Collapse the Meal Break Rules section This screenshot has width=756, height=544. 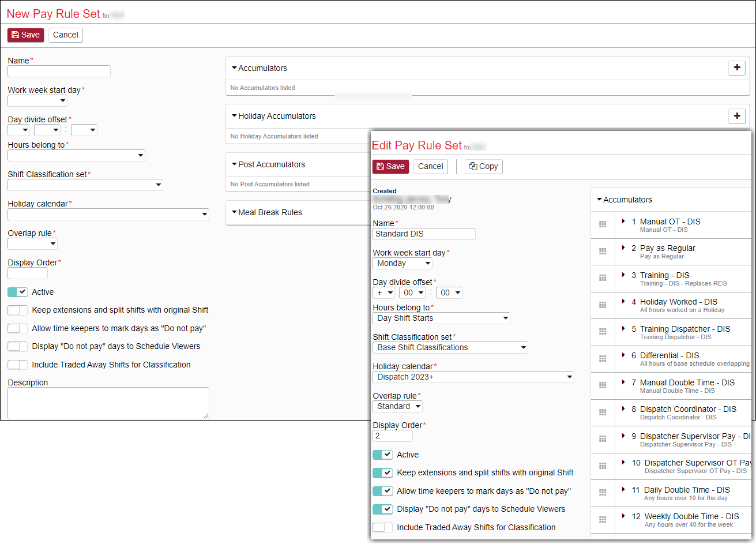[235, 212]
